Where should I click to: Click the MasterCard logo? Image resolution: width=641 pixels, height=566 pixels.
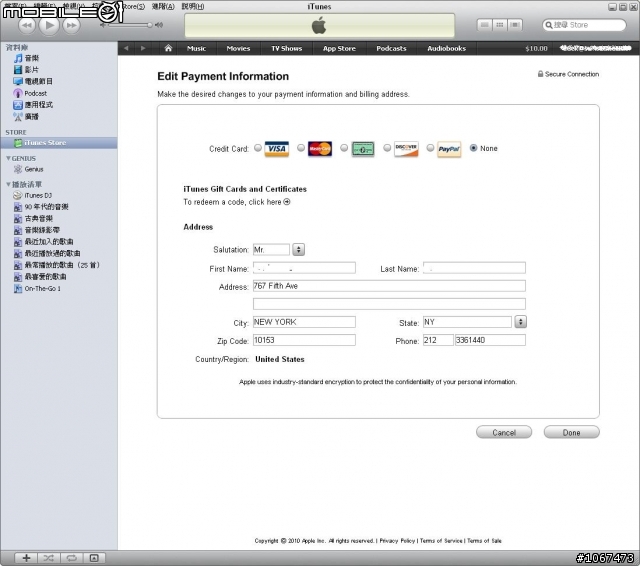(x=320, y=149)
